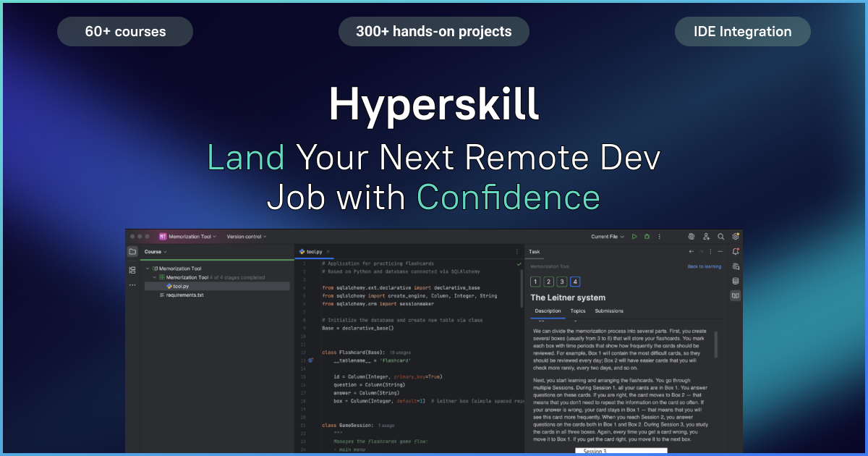Screen dimensions: 868x456
Task: Click the "class Flashcard(Base):" code line
Action: click(354, 352)
